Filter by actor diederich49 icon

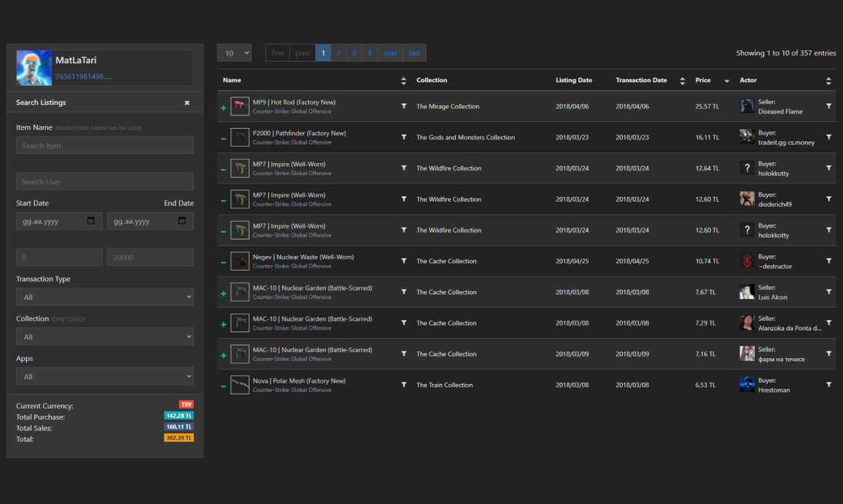point(828,199)
